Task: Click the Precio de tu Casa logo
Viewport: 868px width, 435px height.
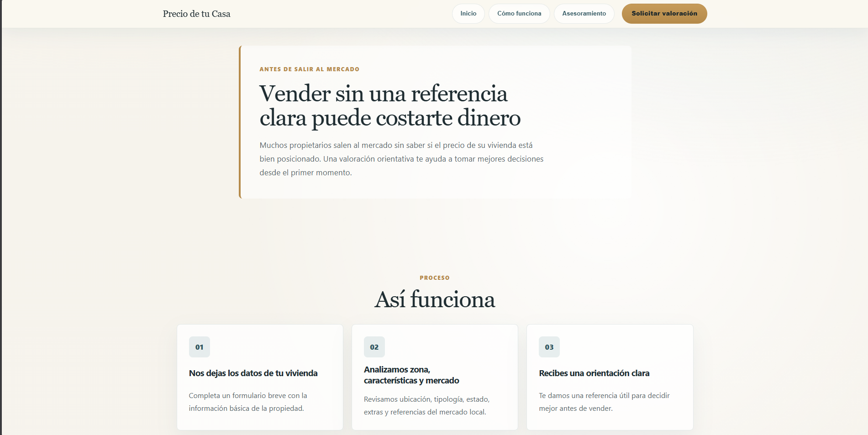Action: click(x=196, y=14)
